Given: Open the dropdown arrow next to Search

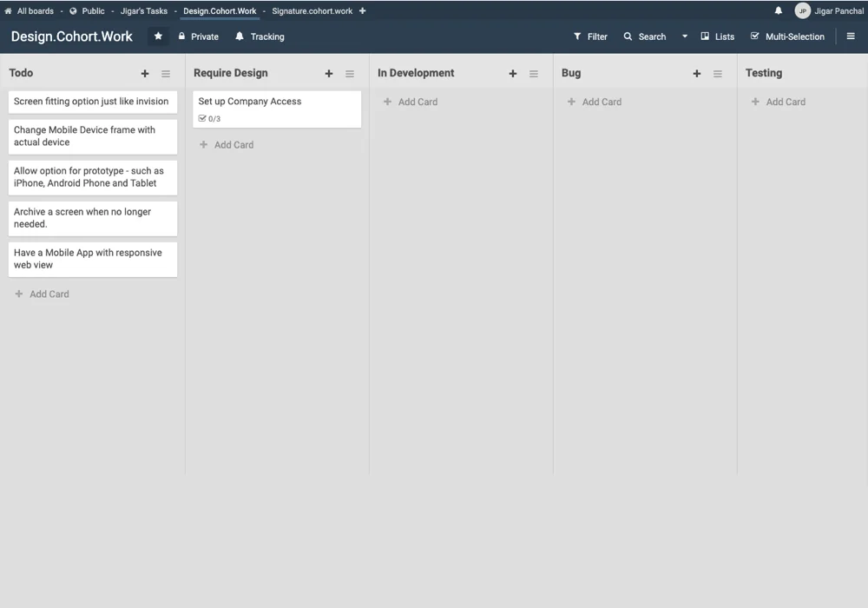Looking at the screenshot, I should pyautogui.click(x=684, y=36).
